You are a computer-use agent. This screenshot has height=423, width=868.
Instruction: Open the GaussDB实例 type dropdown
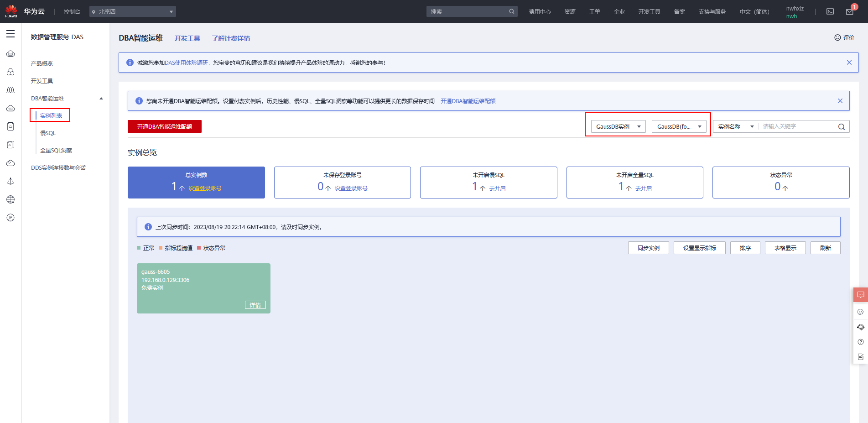pos(618,126)
